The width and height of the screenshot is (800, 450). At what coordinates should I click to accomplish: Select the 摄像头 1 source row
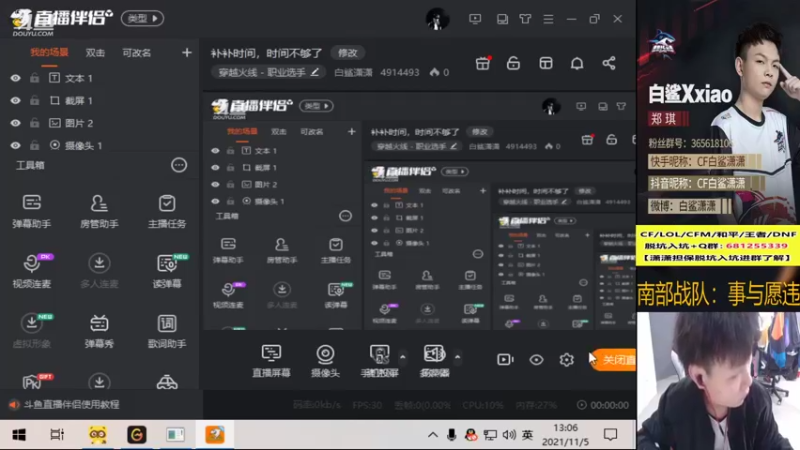99,145
